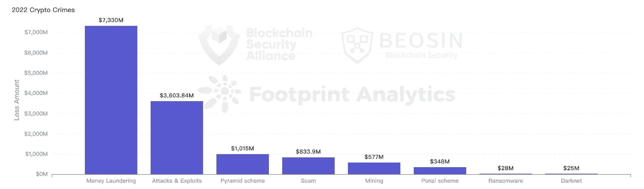
Task: Select the Scam bar
Action: (x=308, y=166)
